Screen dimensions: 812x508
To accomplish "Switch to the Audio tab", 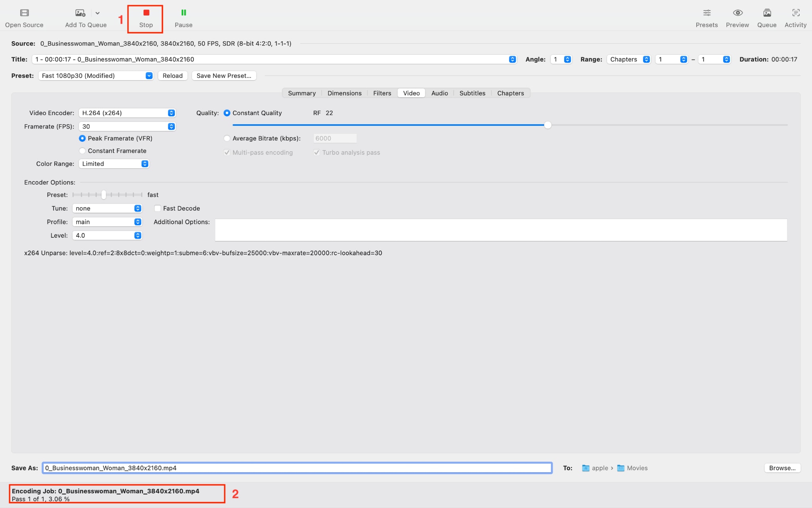I will point(439,93).
